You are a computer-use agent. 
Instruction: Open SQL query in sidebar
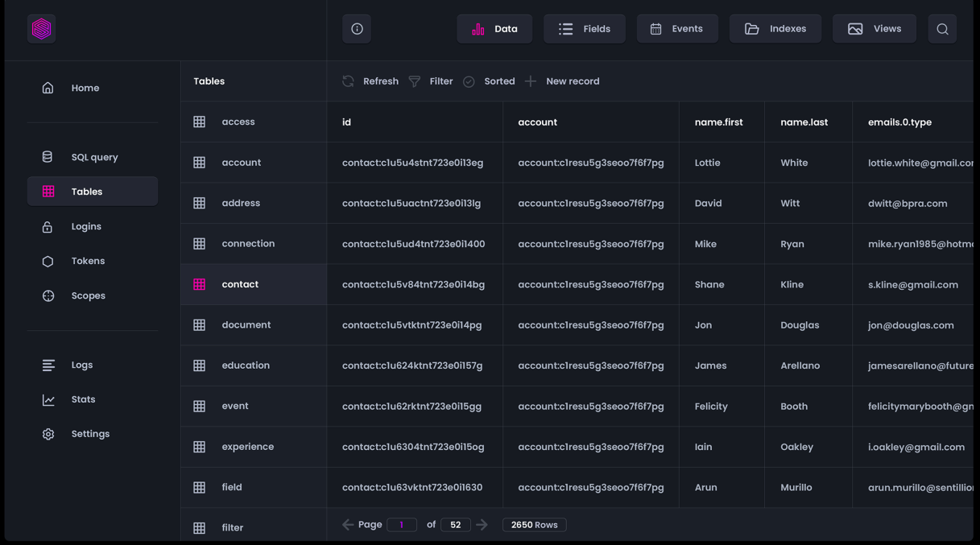pos(93,157)
